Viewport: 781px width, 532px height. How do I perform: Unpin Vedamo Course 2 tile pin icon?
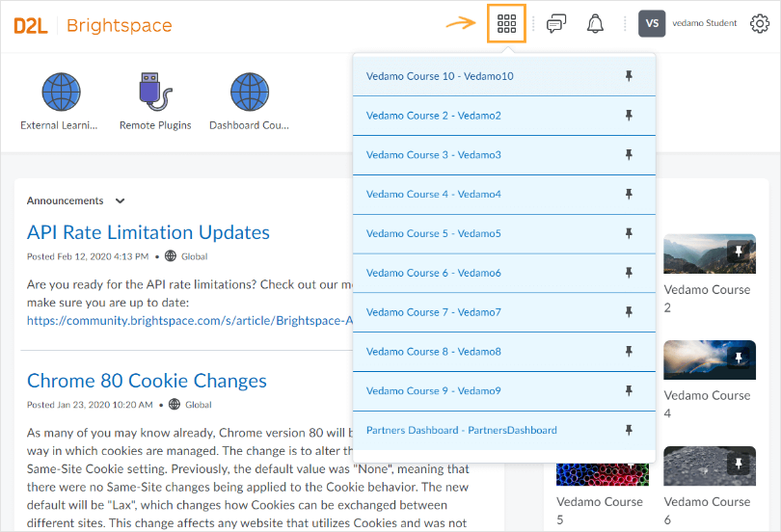click(739, 252)
